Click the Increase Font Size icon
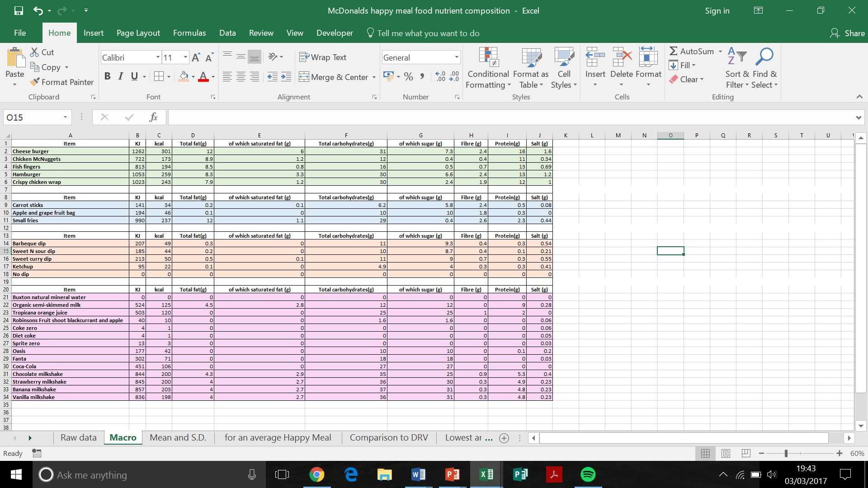868x488 pixels. pos(196,57)
